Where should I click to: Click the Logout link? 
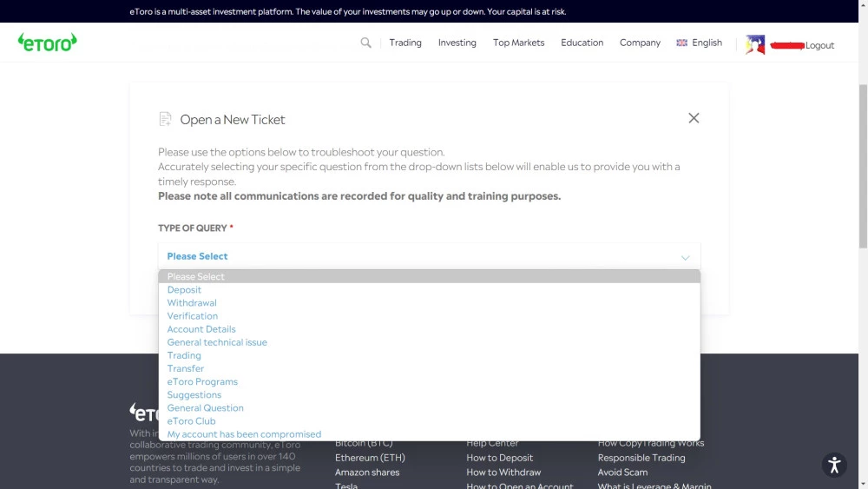[x=819, y=45]
